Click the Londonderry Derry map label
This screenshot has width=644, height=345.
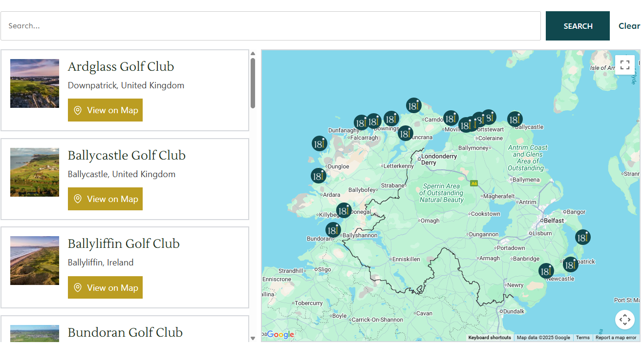pyautogui.click(x=439, y=160)
